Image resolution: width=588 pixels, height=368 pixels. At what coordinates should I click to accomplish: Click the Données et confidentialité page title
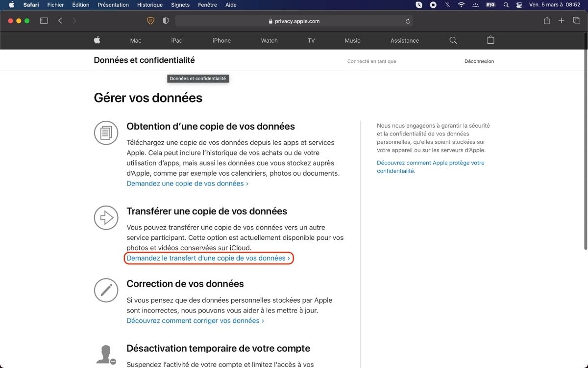coord(144,60)
